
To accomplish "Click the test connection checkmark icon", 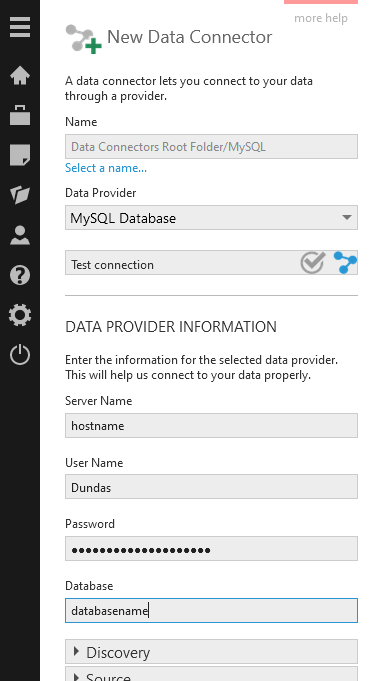I will click(313, 262).
